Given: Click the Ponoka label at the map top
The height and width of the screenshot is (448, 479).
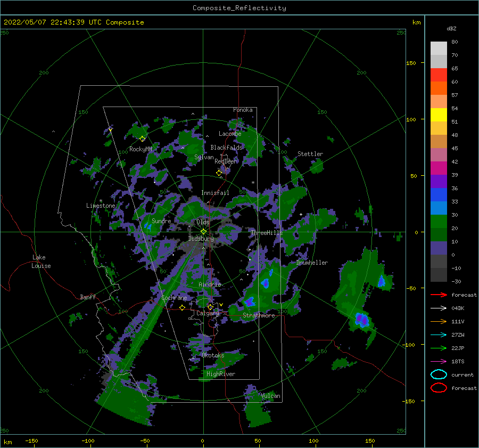Looking at the screenshot, I should click(x=243, y=110).
